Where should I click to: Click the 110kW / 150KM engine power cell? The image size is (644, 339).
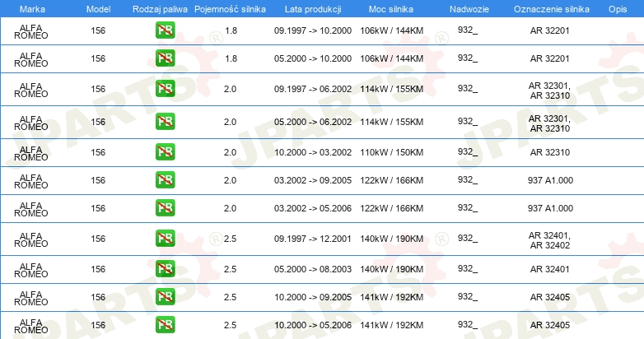pos(392,152)
